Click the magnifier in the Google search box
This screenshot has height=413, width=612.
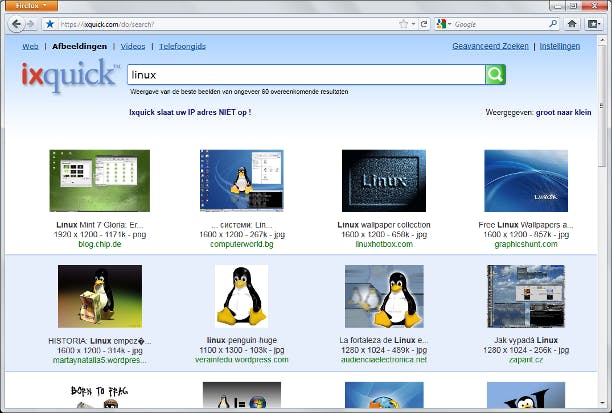pos(553,24)
